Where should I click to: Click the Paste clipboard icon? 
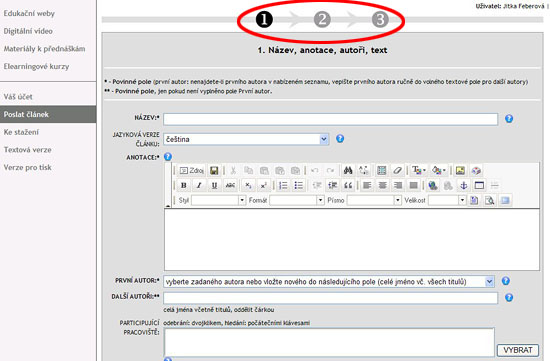pos(264,171)
